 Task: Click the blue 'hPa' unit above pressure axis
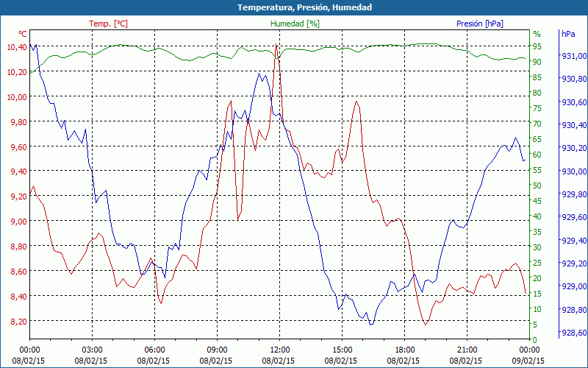pyautogui.click(x=568, y=34)
